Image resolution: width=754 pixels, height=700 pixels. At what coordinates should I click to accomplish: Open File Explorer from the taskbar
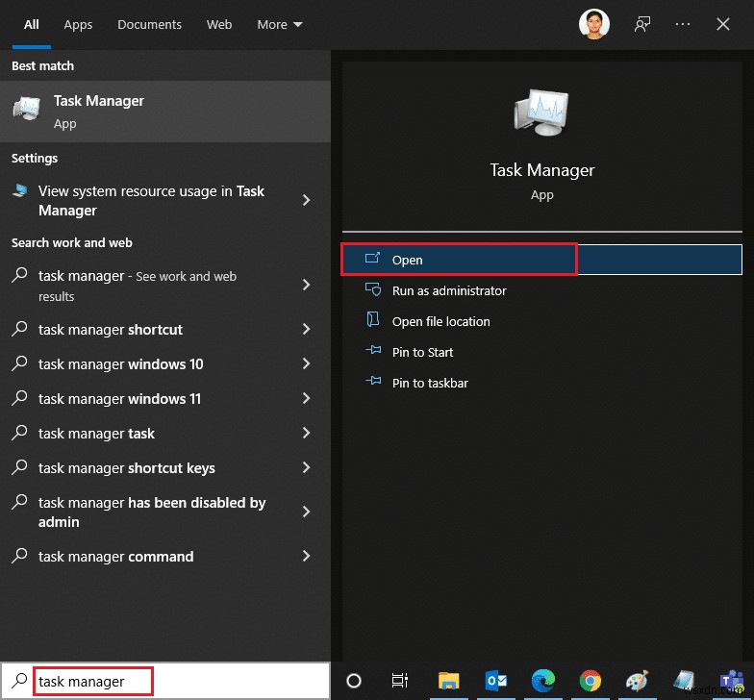(450, 681)
